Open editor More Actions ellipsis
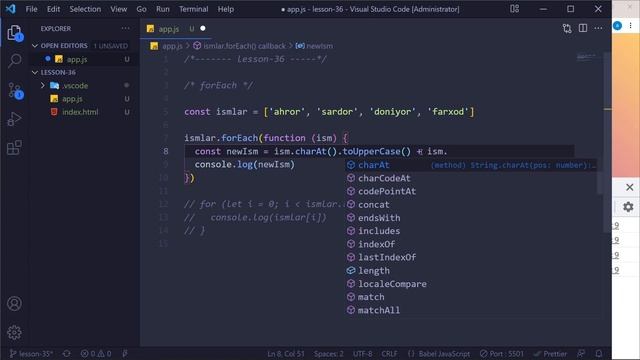640x360 pixels. [x=598, y=28]
